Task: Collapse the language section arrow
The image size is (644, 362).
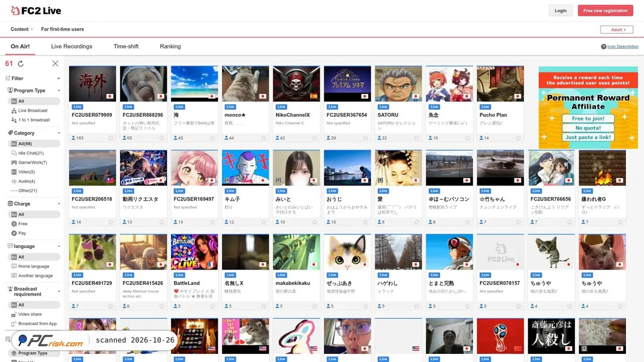Action: 59,246
